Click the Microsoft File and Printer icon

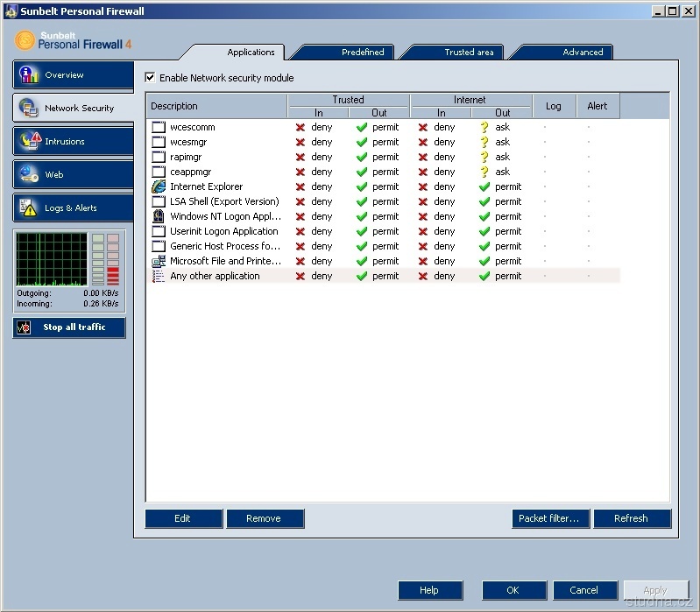click(159, 261)
